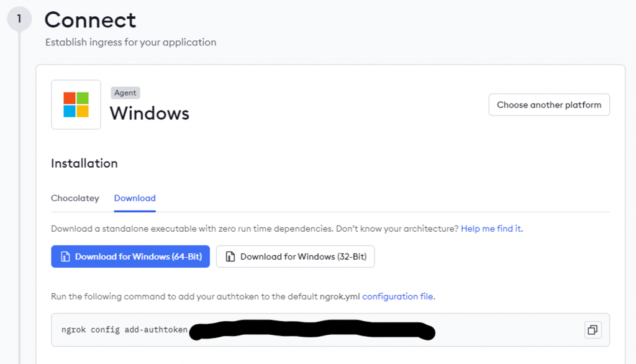Select the Download tab
Viewport: 636px width, 364px height.
135,198
